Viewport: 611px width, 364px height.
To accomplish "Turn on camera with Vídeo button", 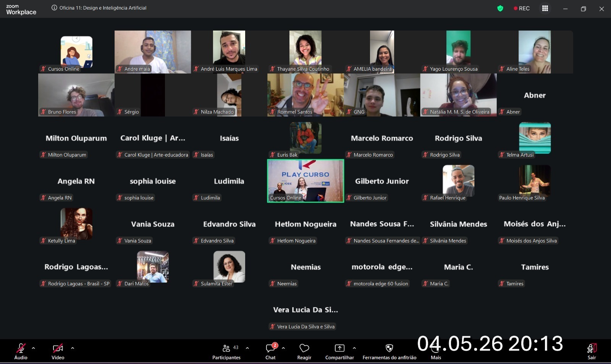I will [x=58, y=348].
